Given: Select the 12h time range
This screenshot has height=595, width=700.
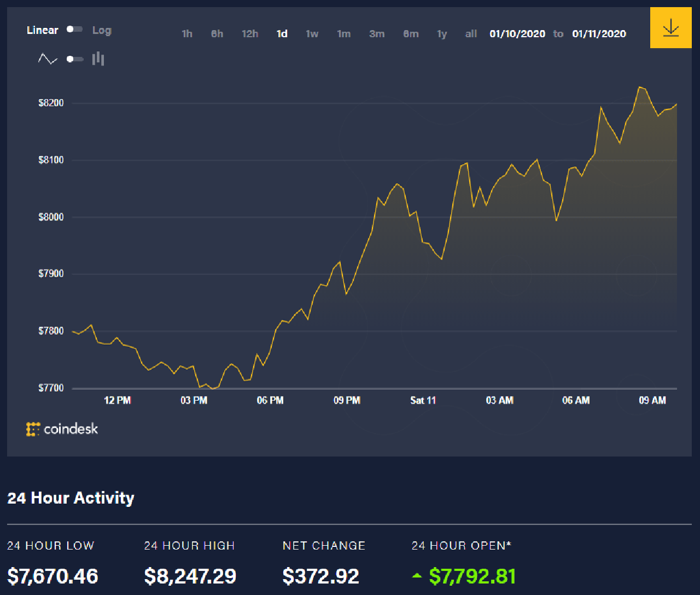Looking at the screenshot, I should (250, 34).
